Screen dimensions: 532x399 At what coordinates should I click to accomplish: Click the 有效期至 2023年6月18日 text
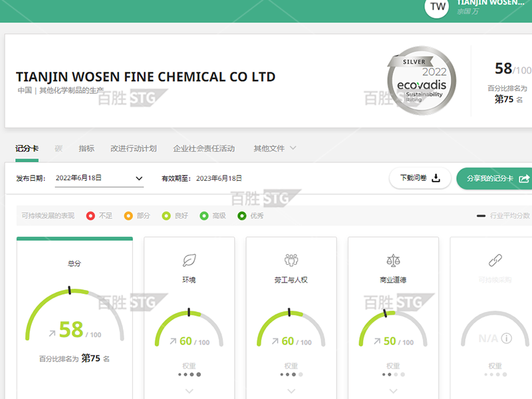201,178
